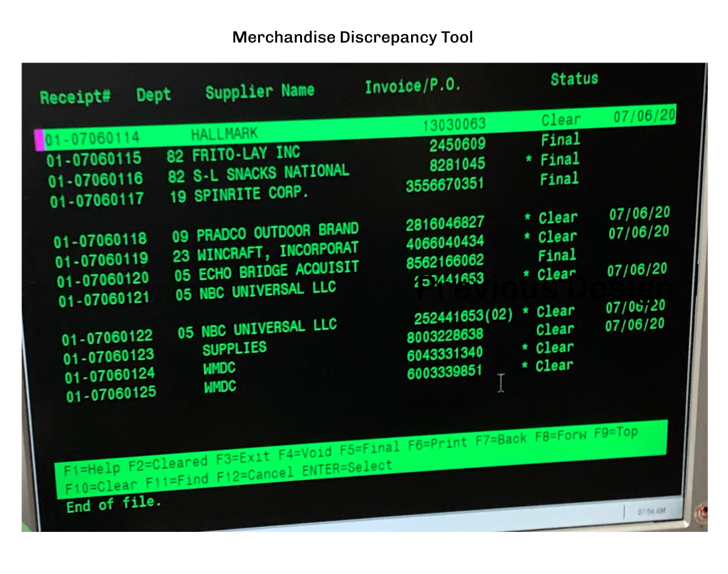Click the Supplier Name column header
This screenshot has height=574, width=728.
click(260, 92)
